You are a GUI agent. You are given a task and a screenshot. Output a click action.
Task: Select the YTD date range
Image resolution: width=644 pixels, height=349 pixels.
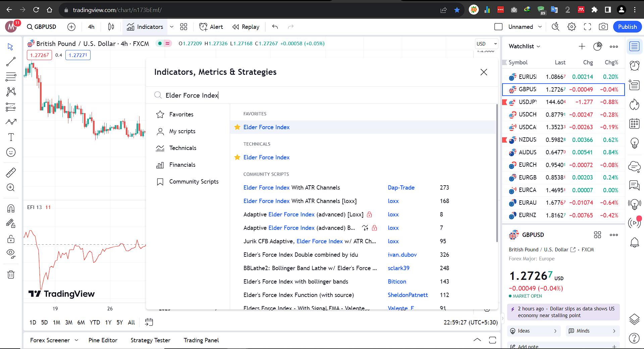pyautogui.click(x=95, y=322)
